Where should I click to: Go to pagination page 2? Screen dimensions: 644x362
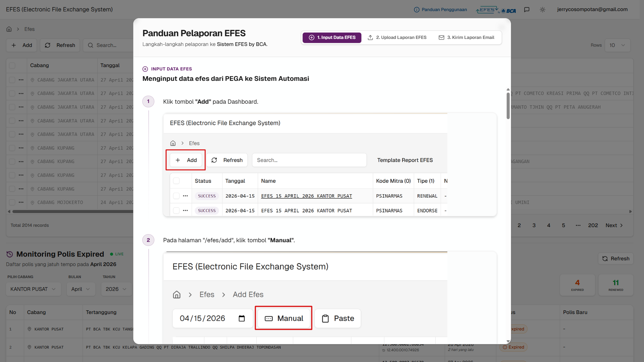pyautogui.click(x=519, y=225)
